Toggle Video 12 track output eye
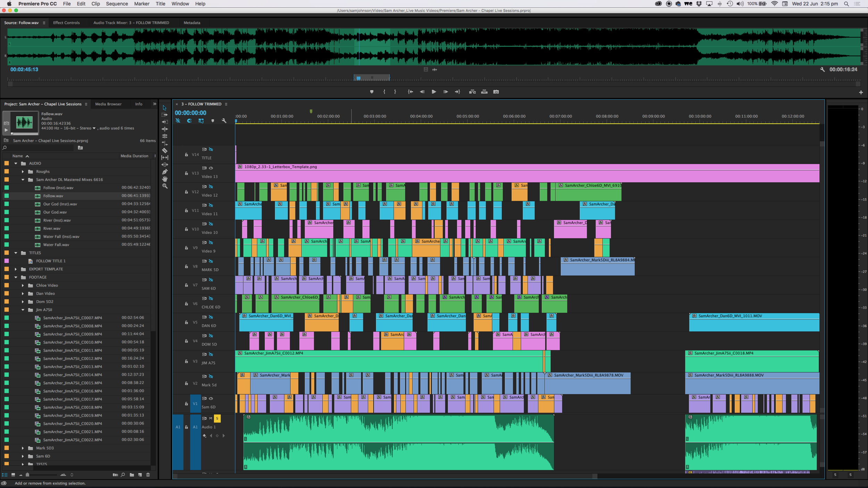The height and width of the screenshot is (488, 868). point(211,186)
